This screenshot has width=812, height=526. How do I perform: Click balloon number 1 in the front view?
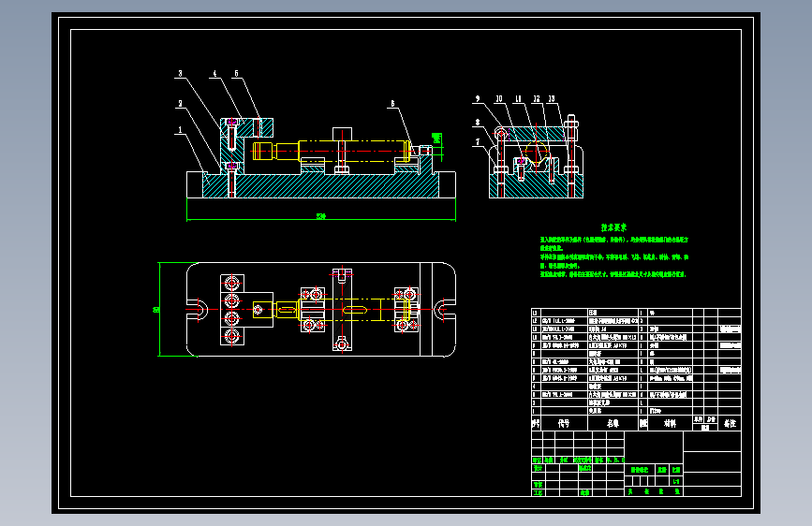[180, 130]
